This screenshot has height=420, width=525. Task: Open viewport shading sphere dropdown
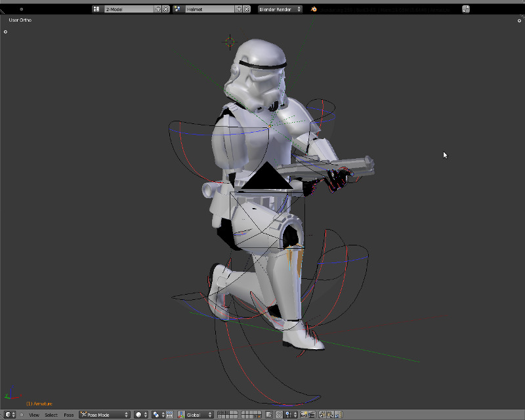141,415
